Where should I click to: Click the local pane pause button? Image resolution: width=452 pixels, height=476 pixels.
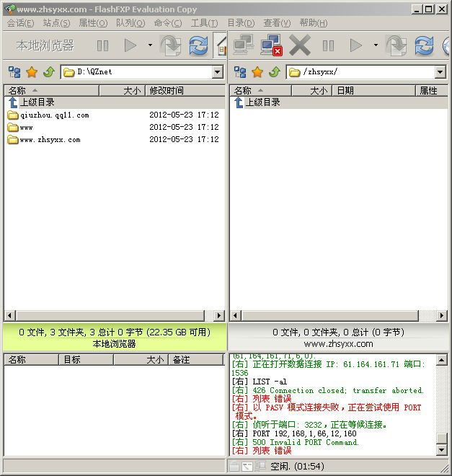tap(102, 46)
